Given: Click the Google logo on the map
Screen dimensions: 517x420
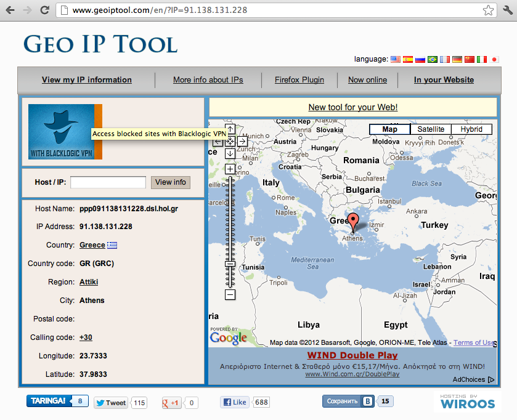Looking at the screenshot, I should pos(229,337).
